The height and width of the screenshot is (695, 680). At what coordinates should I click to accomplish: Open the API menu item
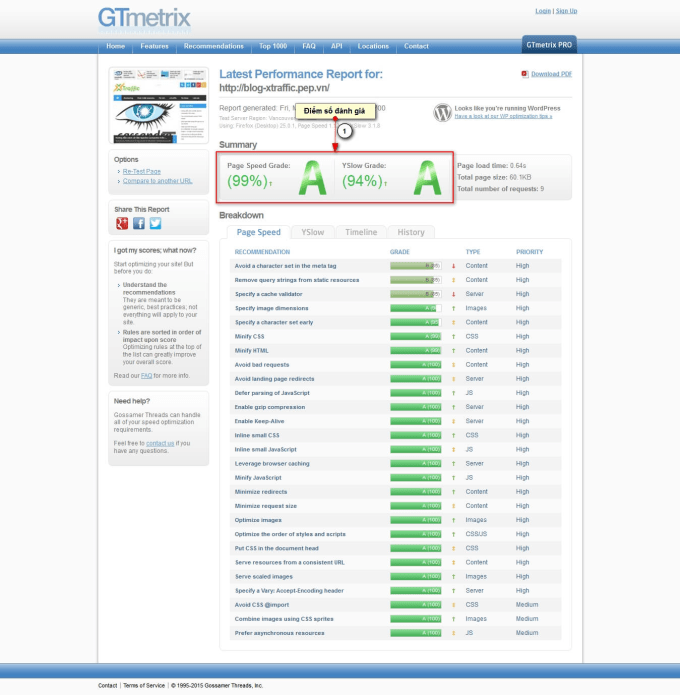[x=336, y=46]
